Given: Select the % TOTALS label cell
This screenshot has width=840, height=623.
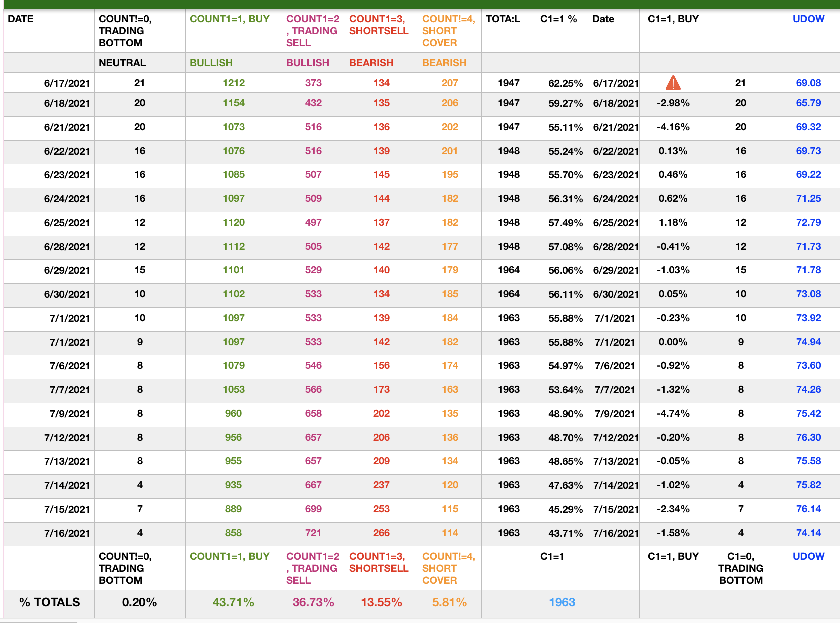Looking at the screenshot, I should pos(49,602).
